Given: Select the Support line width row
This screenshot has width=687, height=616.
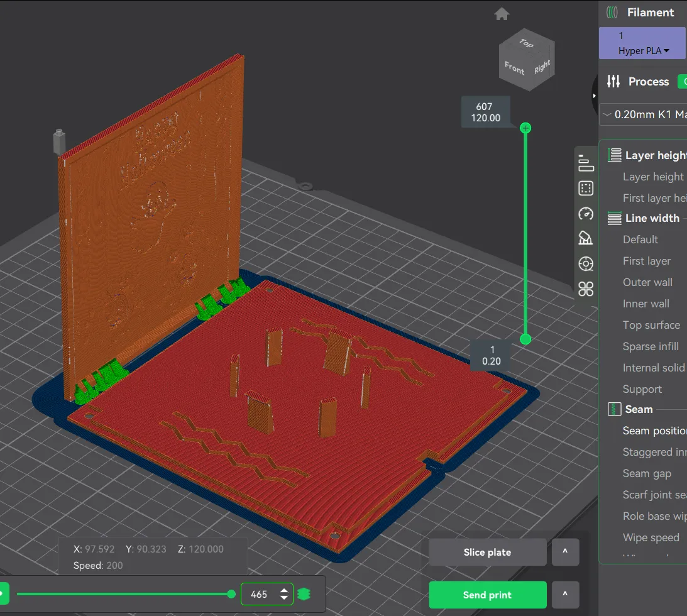Looking at the screenshot, I should [642, 389].
